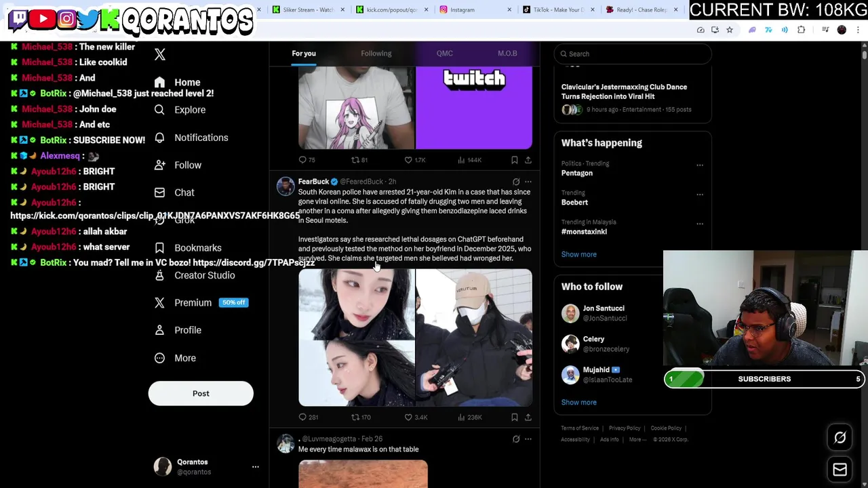The height and width of the screenshot is (488, 868).
Task: Open Terms of Service footer link
Action: (580, 428)
